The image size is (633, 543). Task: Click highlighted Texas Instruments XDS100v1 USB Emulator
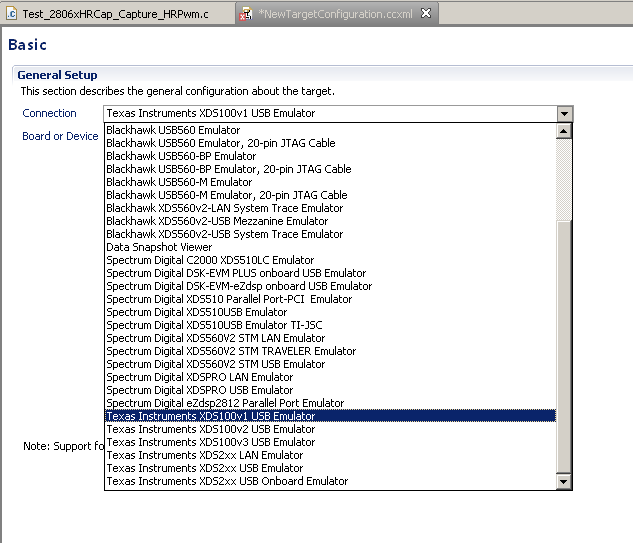coord(330,416)
